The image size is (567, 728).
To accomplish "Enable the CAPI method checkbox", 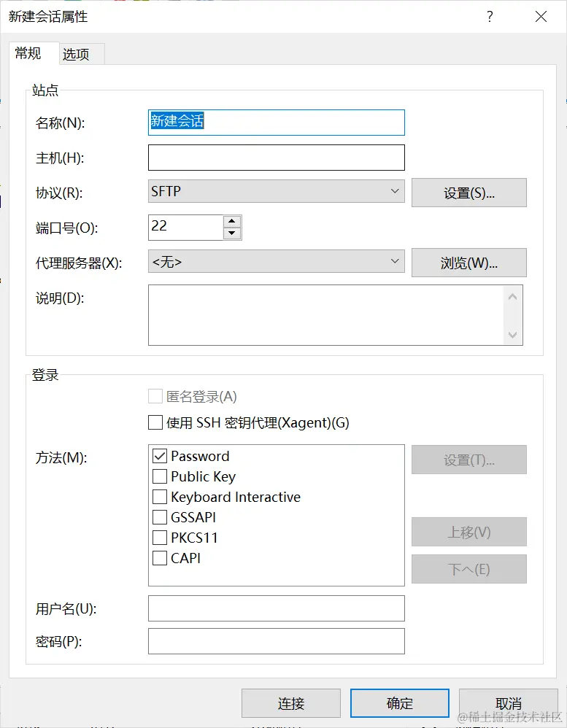I will [x=160, y=559].
